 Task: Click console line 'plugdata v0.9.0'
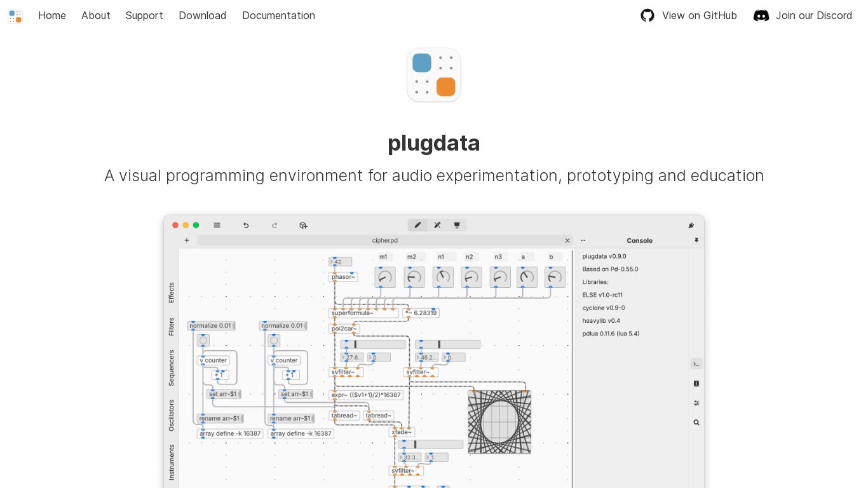[x=604, y=256]
